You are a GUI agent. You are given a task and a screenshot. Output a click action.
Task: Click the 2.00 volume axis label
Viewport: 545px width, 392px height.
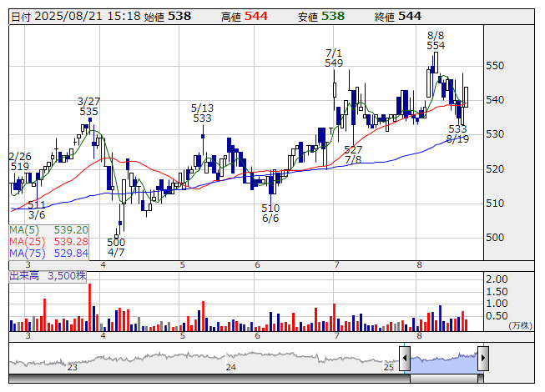(497, 279)
